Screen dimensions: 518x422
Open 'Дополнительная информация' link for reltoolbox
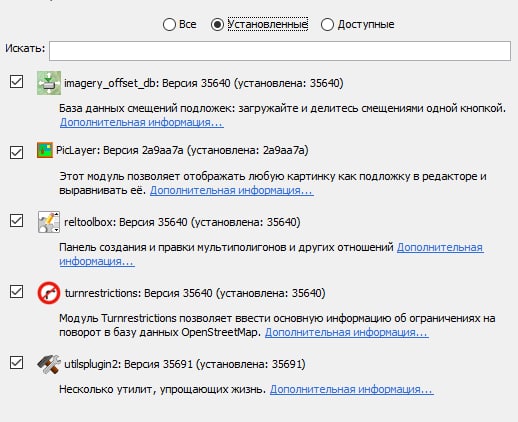click(440, 247)
